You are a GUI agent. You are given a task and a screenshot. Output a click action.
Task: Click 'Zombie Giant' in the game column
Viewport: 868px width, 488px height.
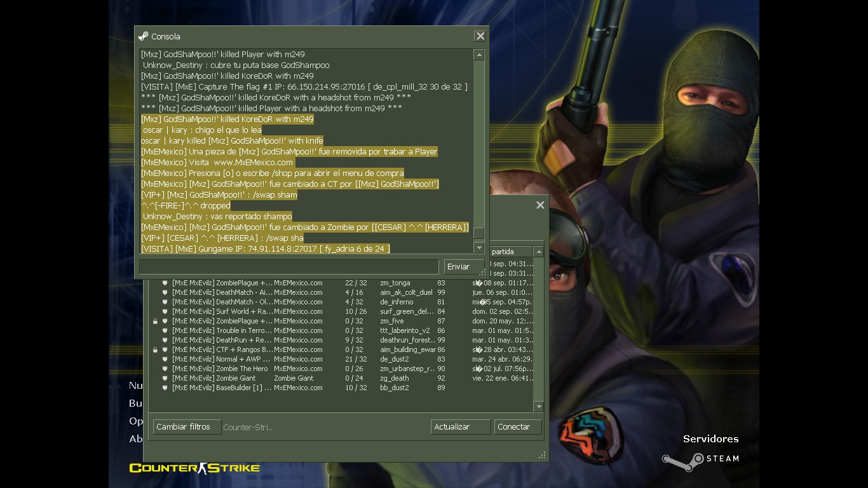coord(294,378)
